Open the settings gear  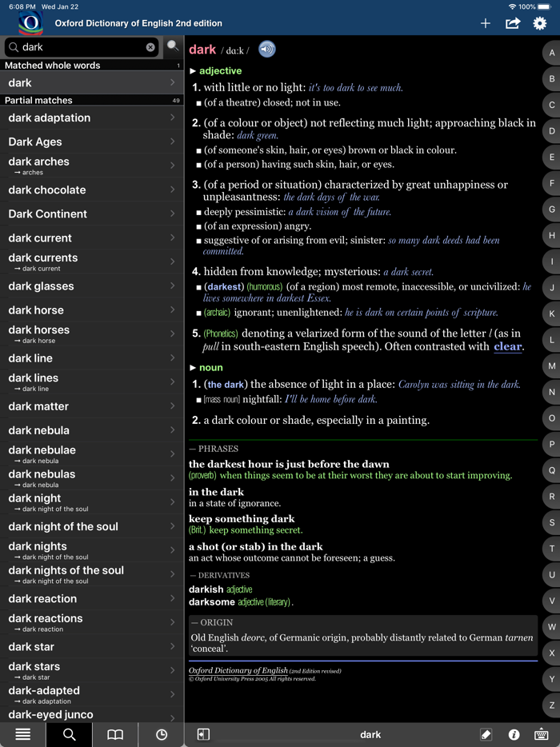point(539,23)
